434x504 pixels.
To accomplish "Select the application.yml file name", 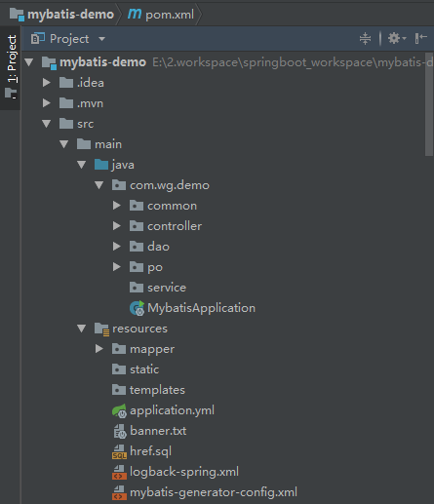I will tap(172, 410).
